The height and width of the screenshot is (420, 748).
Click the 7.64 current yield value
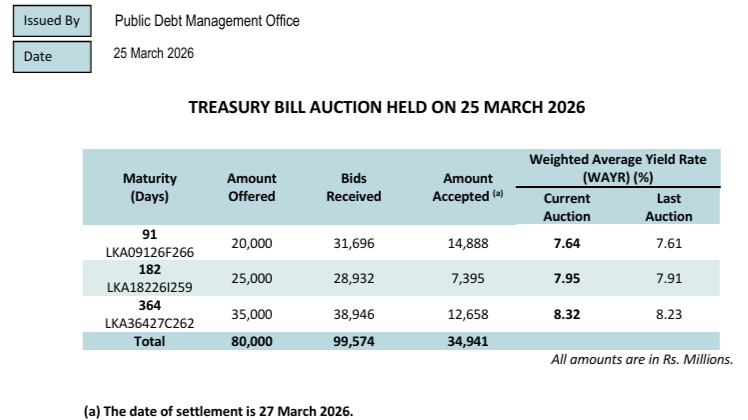567,243
